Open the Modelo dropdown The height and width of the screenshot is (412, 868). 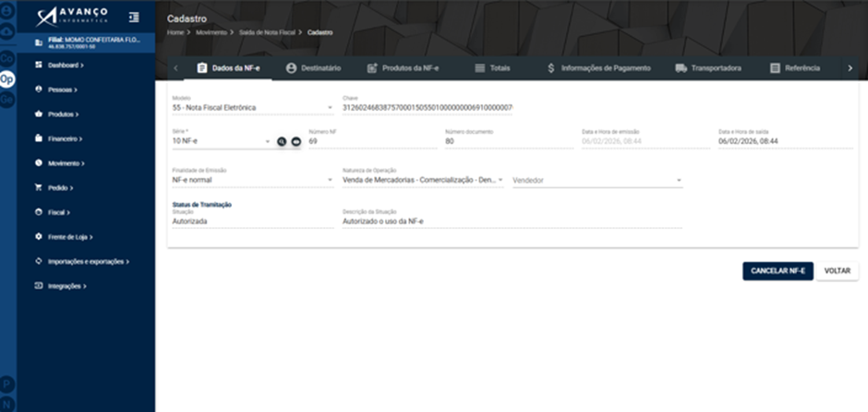click(x=253, y=107)
